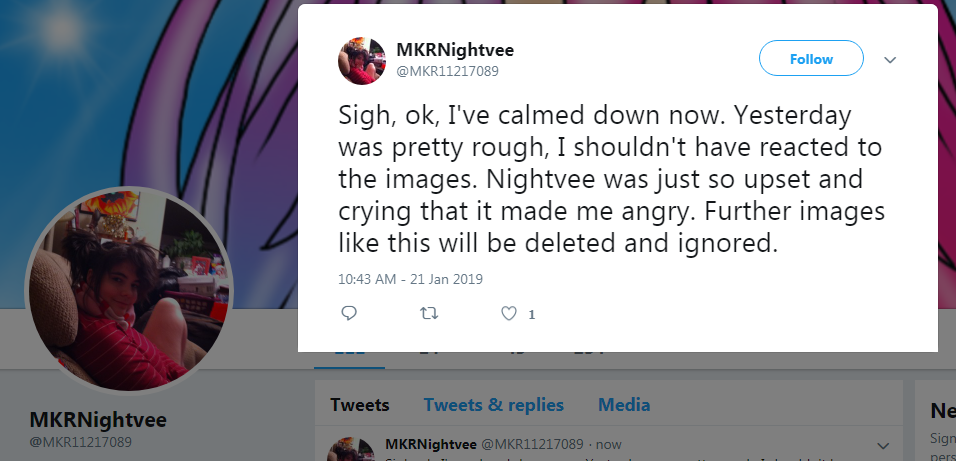
Task: Open the 10:43 AM - 21 Jan 2019 timestamp
Action: click(x=410, y=279)
